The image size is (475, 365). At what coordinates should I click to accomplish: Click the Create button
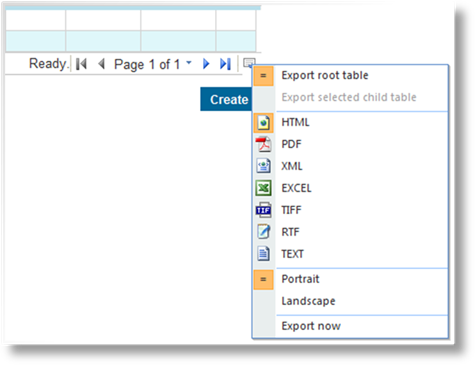point(226,99)
